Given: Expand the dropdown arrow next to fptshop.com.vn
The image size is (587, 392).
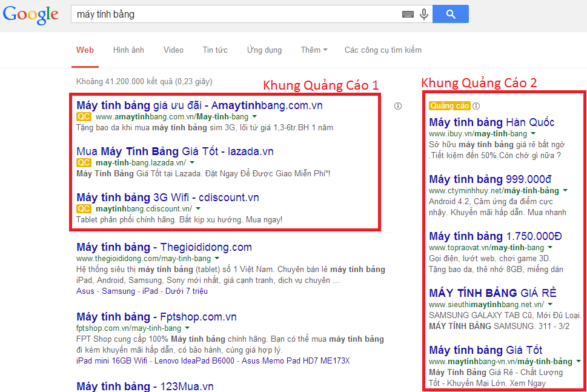Looking at the screenshot, I should click(x=188, y=328).
